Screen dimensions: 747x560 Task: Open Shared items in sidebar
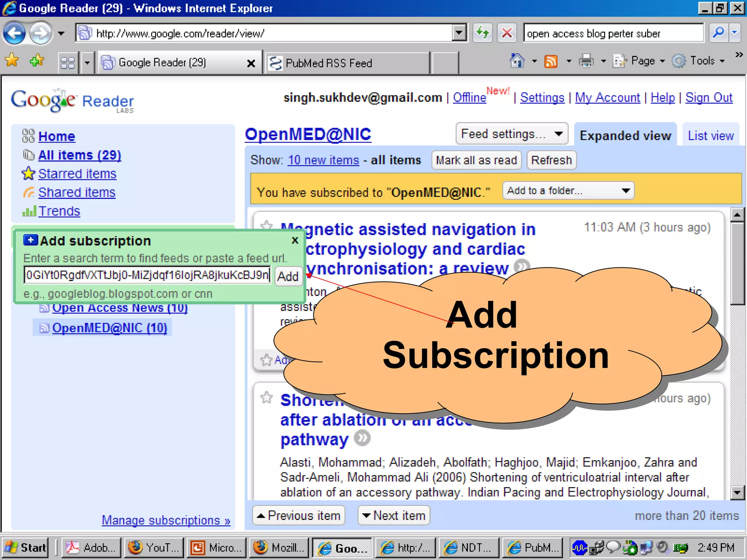pyautogui.click(x=77, y=192)
